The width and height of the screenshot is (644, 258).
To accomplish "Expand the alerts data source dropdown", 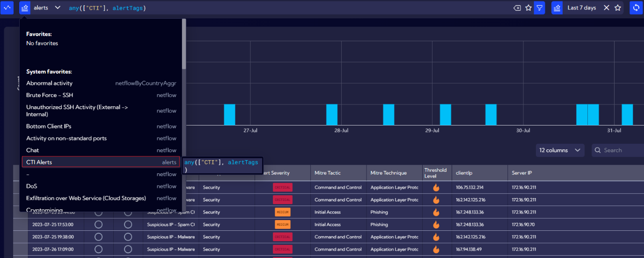I will (x=58, y=8).
